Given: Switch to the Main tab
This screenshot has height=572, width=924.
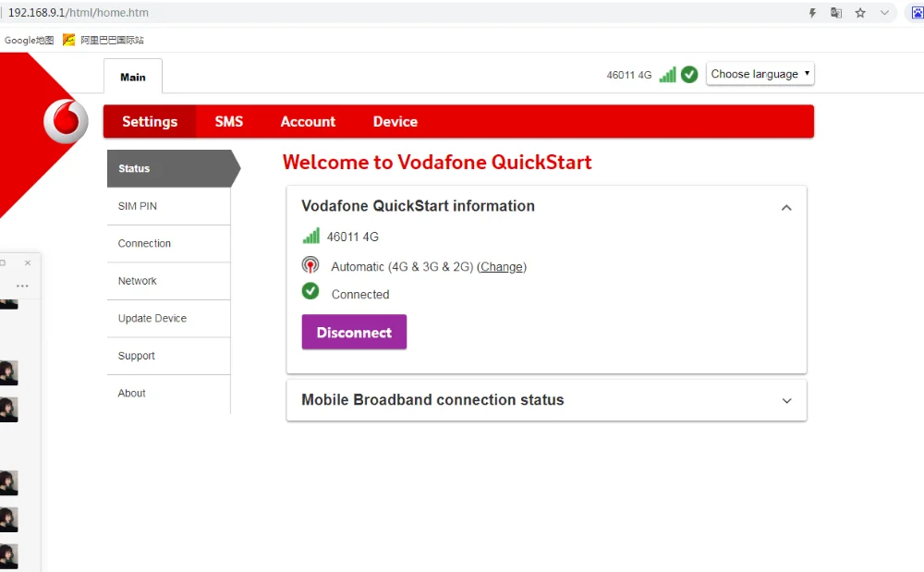Looking at the screenshot, I should (133, 77).
